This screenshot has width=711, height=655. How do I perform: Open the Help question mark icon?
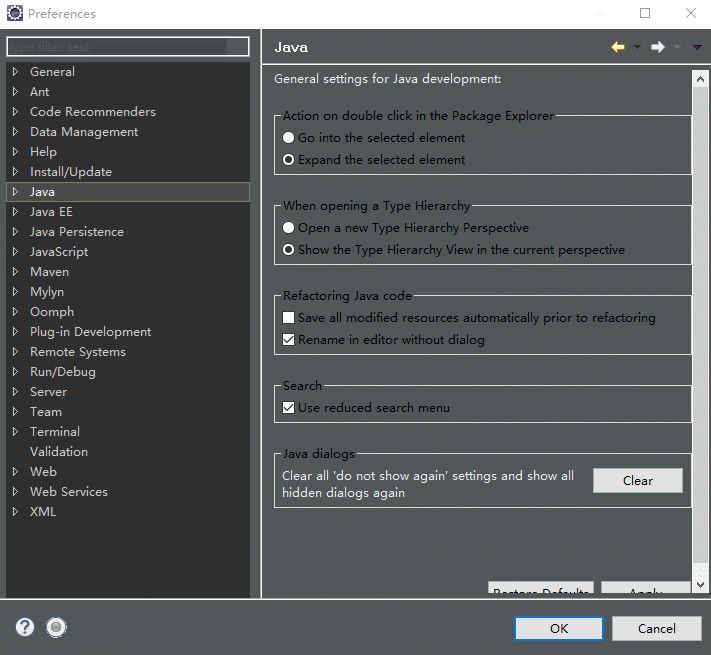pyautogui.click(x=25, y=627)
